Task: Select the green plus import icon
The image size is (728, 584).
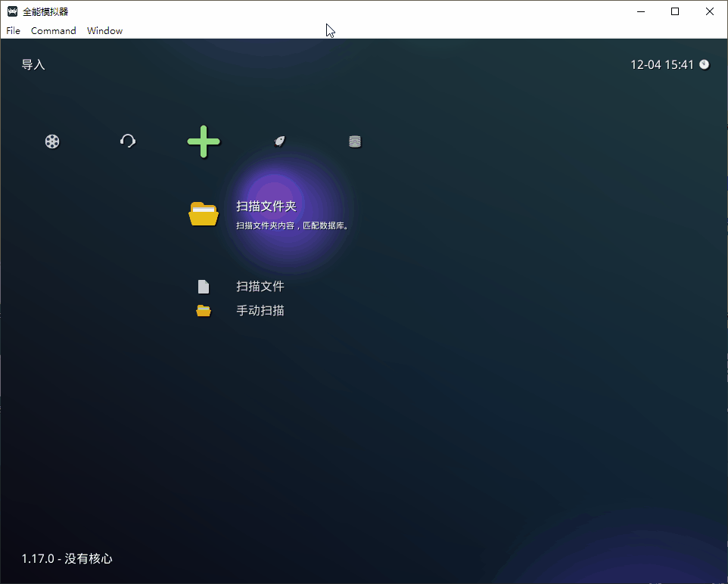Action: 204,141
